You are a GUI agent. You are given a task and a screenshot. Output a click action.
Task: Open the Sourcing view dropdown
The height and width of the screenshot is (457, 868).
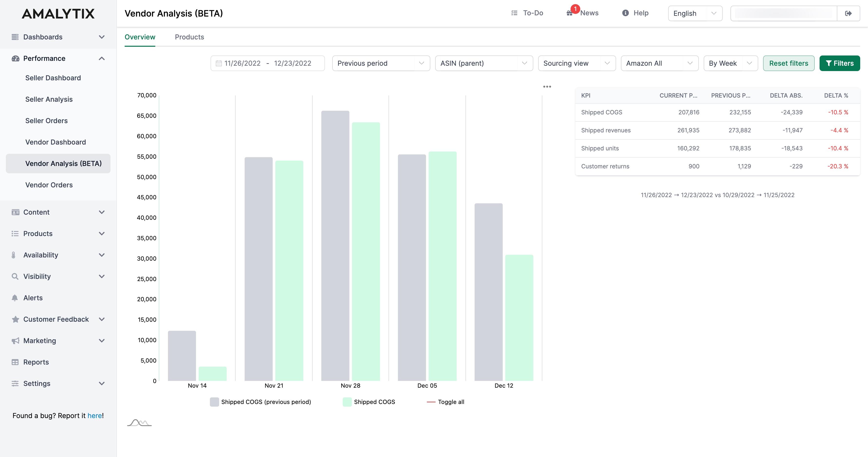coord(577,63)
